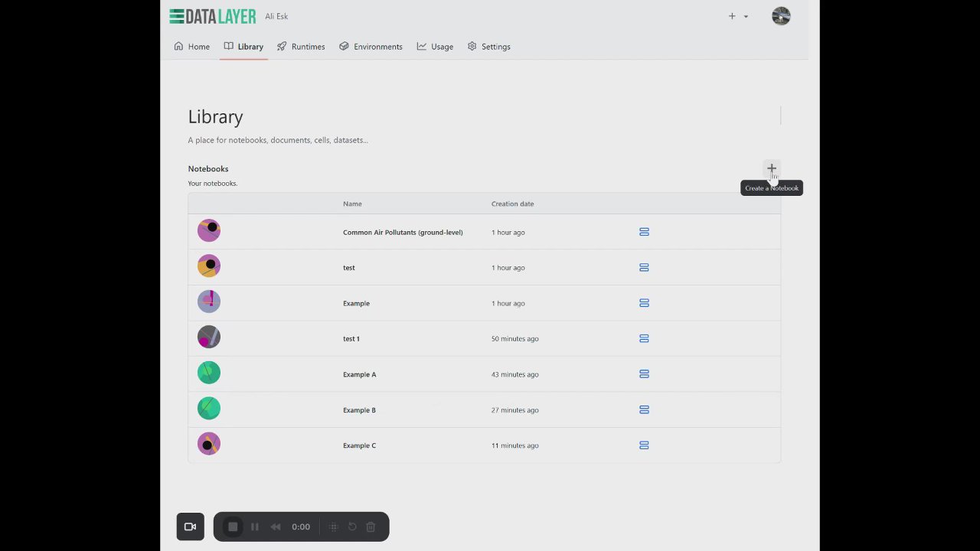Viewport: 980px width, 551px height.
Task: Open the Usage tab
Action: click(x=435, y=47)
